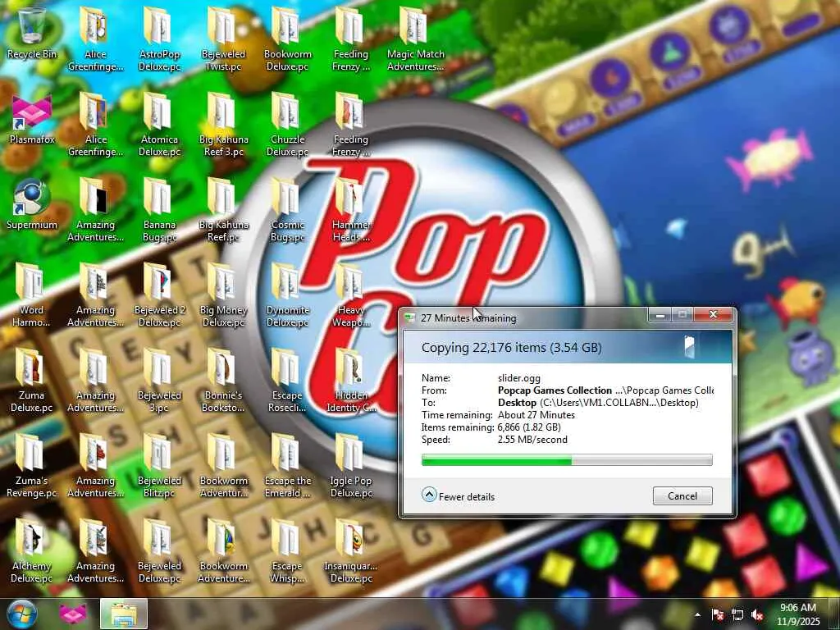Click the Items remaining 6,866 value
Screen dimensions: 840x630
[x=529, y=427]
